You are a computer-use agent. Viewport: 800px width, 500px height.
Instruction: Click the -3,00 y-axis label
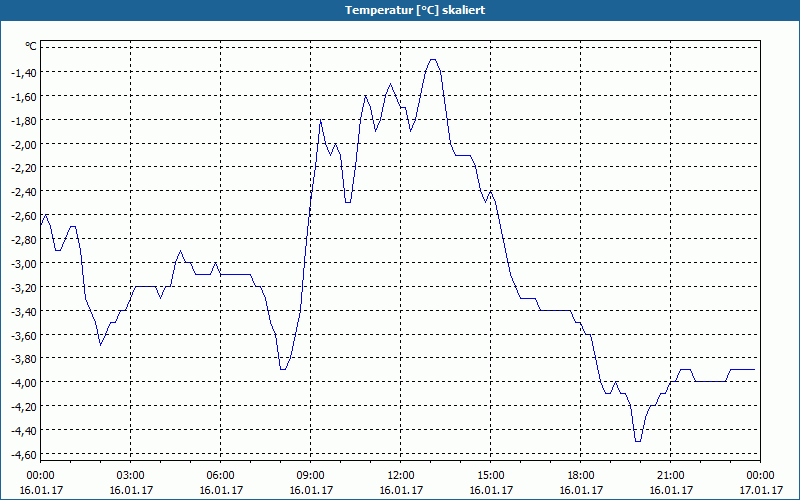(x=23, y=263)
